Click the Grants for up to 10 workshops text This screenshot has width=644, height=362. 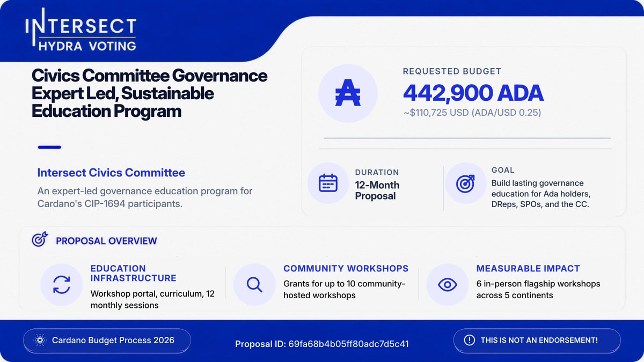click(345, 289)
